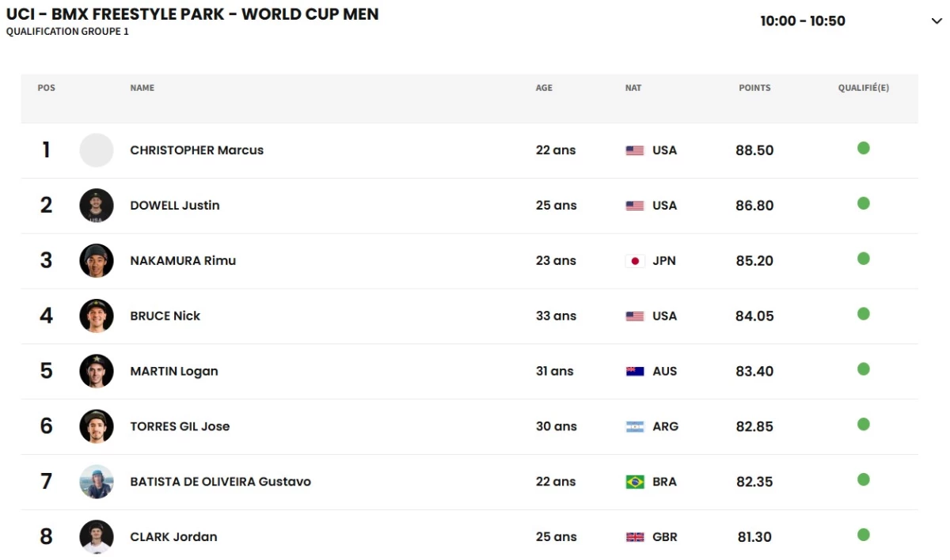The height and width of the screenshot is (560, 950).
Task: Open Nick Bruce's avatar picture
Action: pos(97,316)
